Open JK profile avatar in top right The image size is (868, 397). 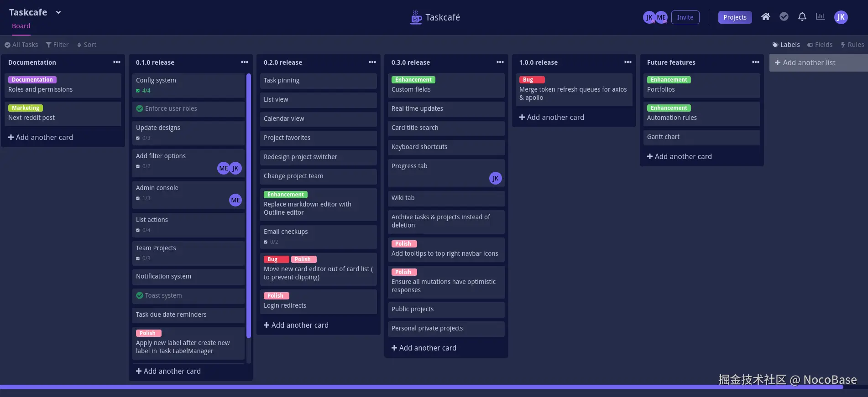[x=841, y=17]
